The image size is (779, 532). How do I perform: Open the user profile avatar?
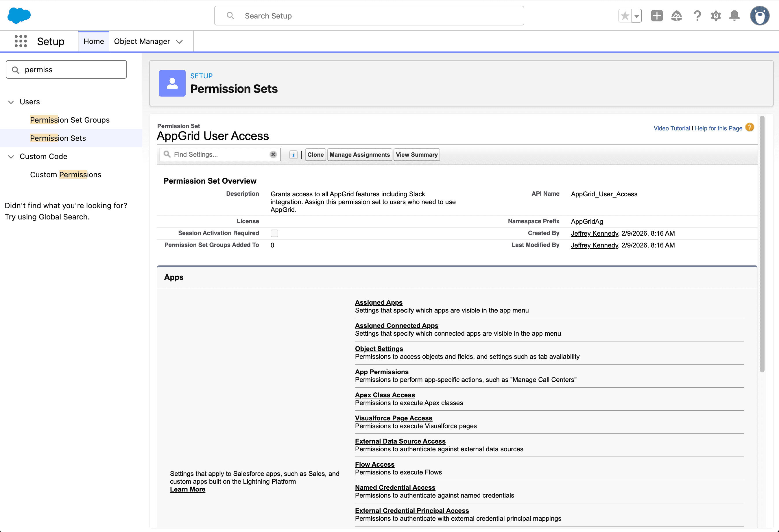[759, 16]
